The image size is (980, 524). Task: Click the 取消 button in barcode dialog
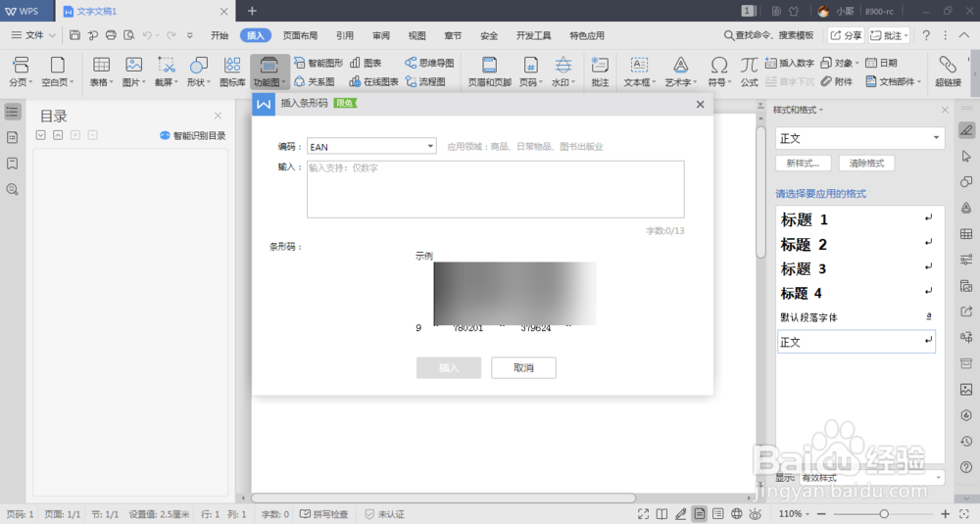523,368
